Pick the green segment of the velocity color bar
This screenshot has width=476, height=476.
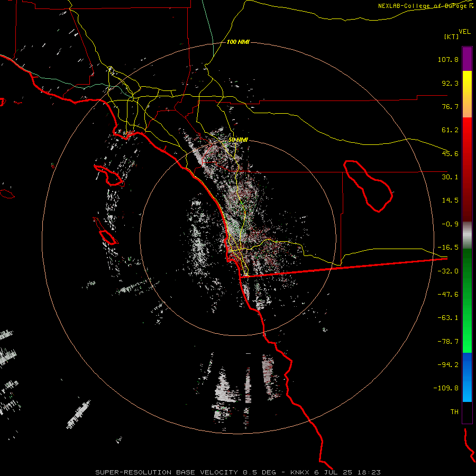click(467, 300)
